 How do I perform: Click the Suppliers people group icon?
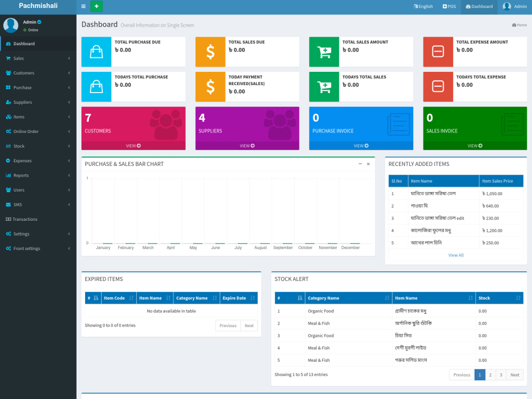point(280,124)
